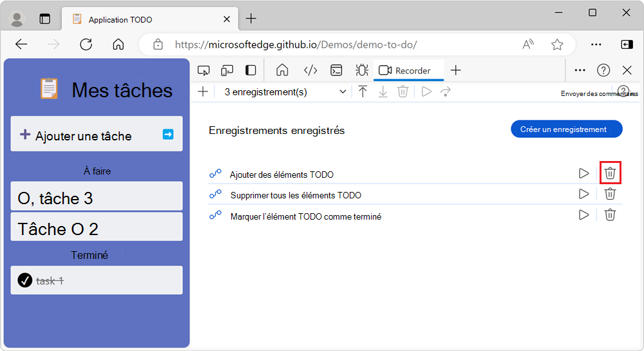Click Envoyer des commentaires link
The image size is (644, 351).
599,93
